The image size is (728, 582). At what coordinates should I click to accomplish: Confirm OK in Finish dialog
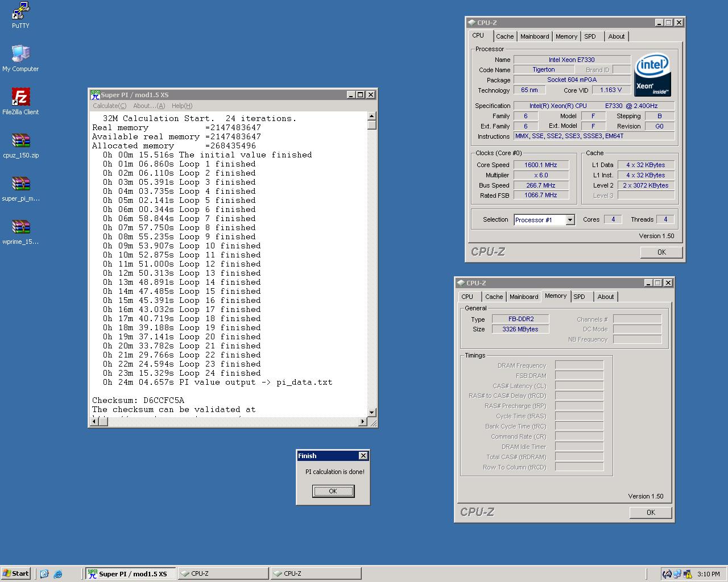tap(333, 491)
